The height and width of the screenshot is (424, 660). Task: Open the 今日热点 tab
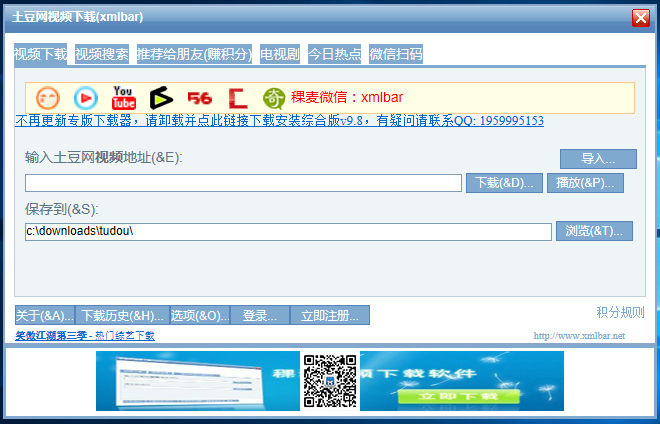click(335, 54)
